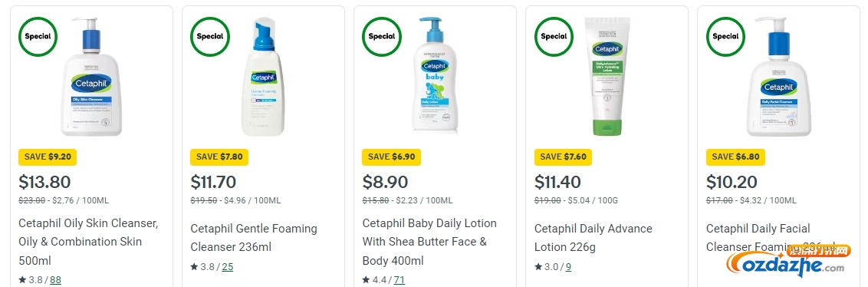Open the Cetaphil Oily Skin Cleanser product image

[x=91, y=77]
